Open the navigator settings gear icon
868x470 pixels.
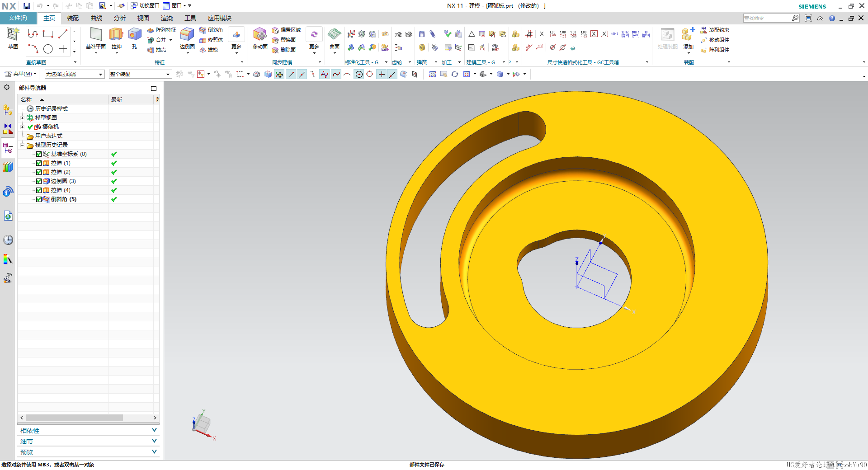(x=7, y=87)
